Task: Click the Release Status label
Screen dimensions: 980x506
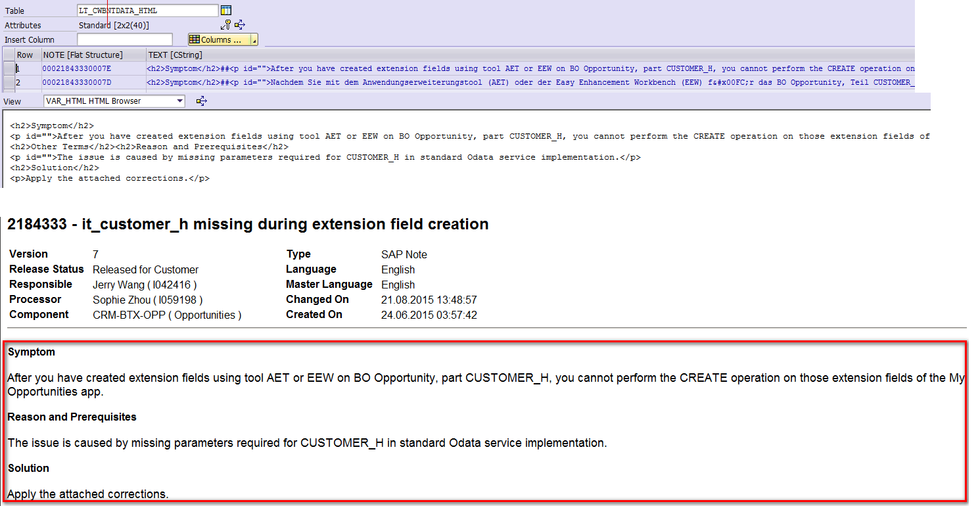Action: click(47, 269)
